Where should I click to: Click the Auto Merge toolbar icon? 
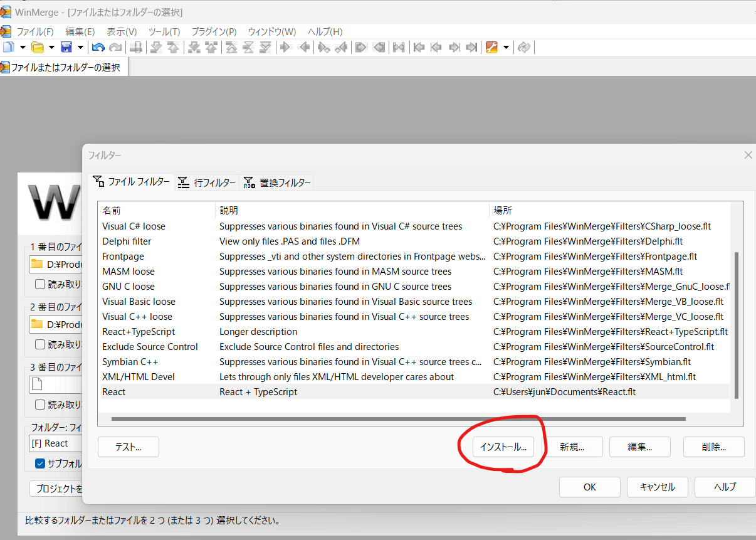[x=399, y=47]
